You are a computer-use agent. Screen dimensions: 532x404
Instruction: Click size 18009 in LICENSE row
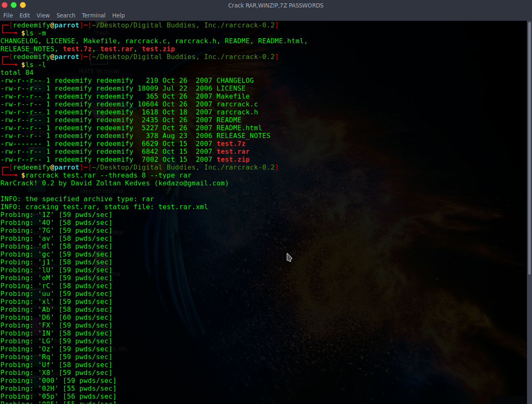[148, 89]
